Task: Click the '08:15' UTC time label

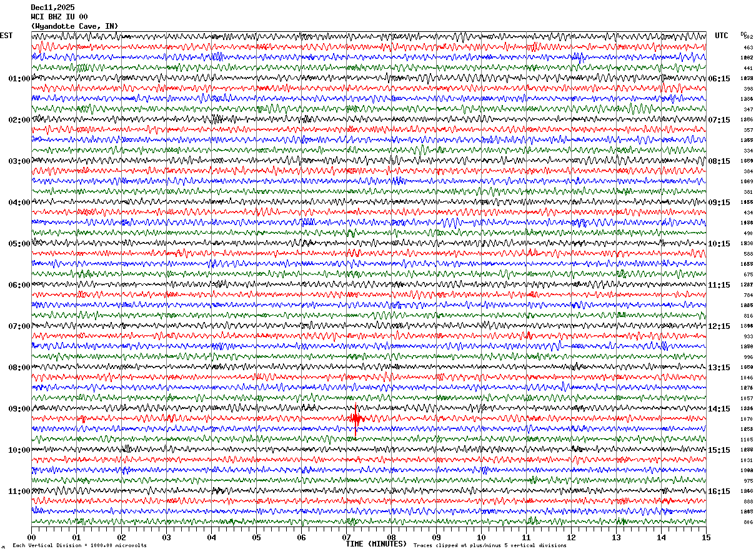Action: [x=719, y=161]
